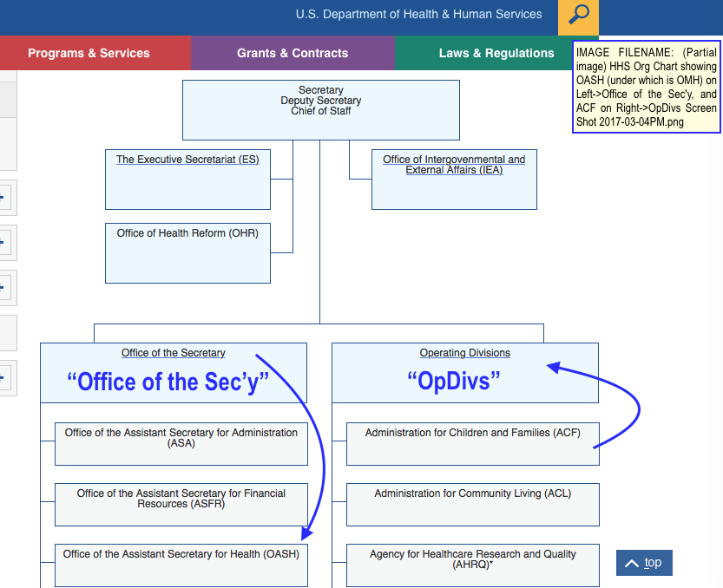Click the Office of the Secretary link
Viewport: 723px width, 588px height.
174,353
